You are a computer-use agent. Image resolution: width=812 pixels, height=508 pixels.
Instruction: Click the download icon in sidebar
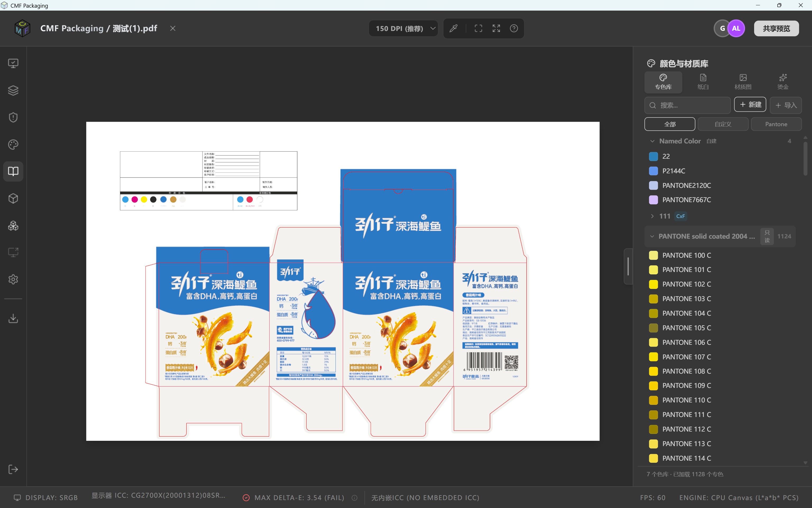13,318
